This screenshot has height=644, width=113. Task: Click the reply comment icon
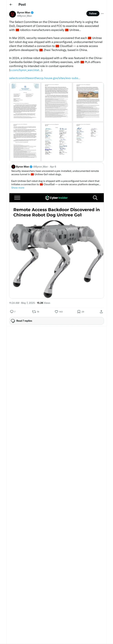point(12,311)
